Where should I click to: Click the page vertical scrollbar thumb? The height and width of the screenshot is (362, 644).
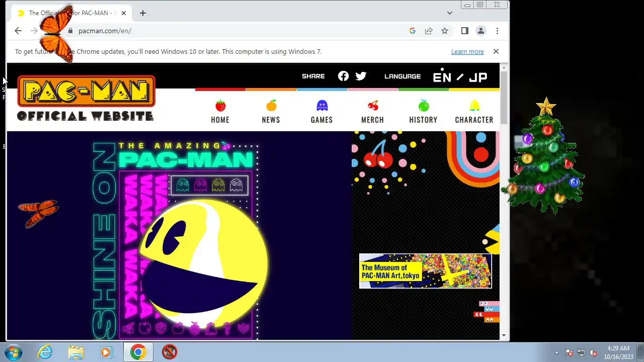tap(504, 98)
